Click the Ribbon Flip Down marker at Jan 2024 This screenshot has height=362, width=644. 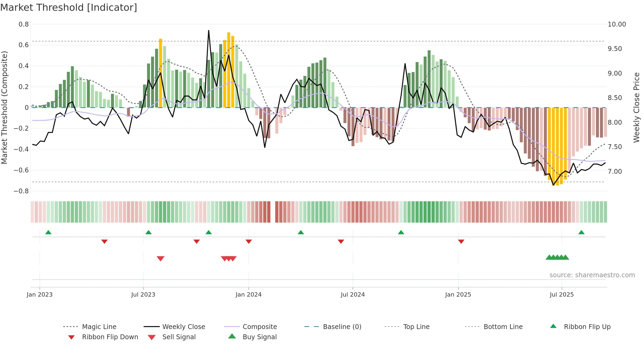[248, 242]
